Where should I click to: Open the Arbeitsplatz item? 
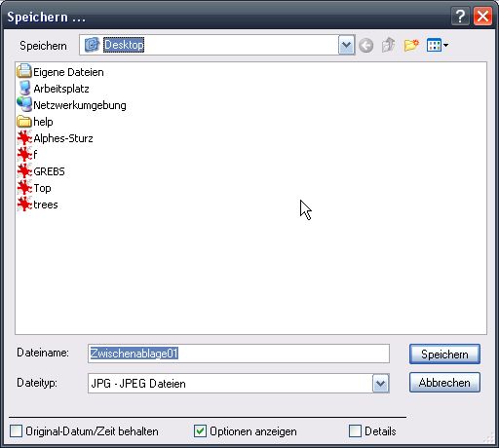pos(53,89)
